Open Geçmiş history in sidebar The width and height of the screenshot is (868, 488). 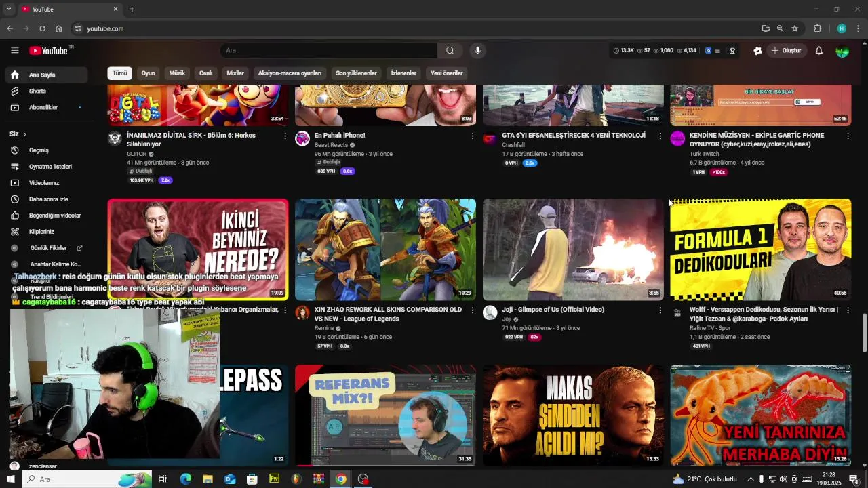click(46, 150)
